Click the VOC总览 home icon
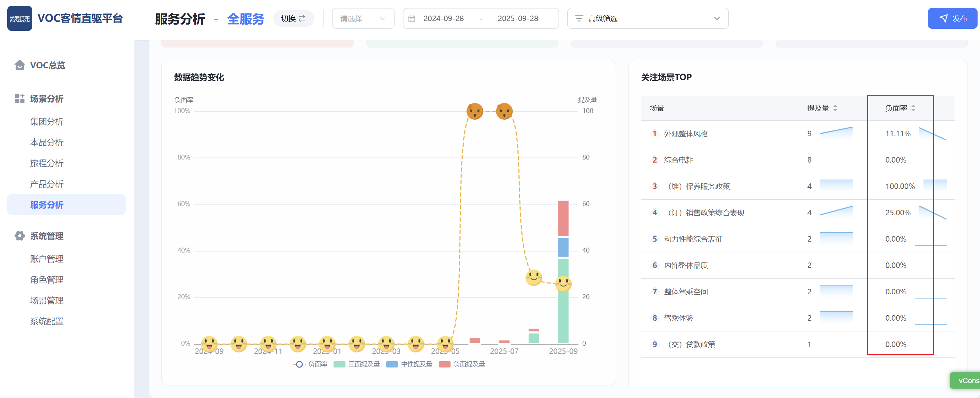Image resolution: width=980 pixels, height=398 pixels. coord(19,65)
